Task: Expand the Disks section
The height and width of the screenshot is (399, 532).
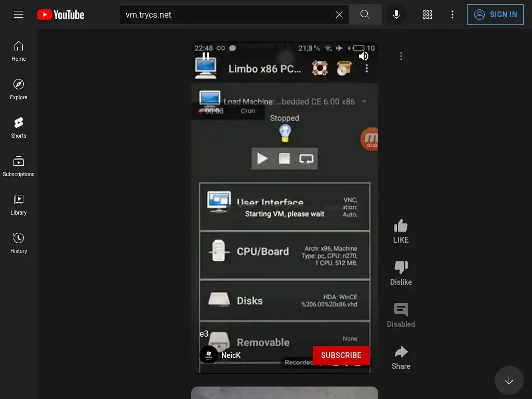Action: tap(284, 301)
